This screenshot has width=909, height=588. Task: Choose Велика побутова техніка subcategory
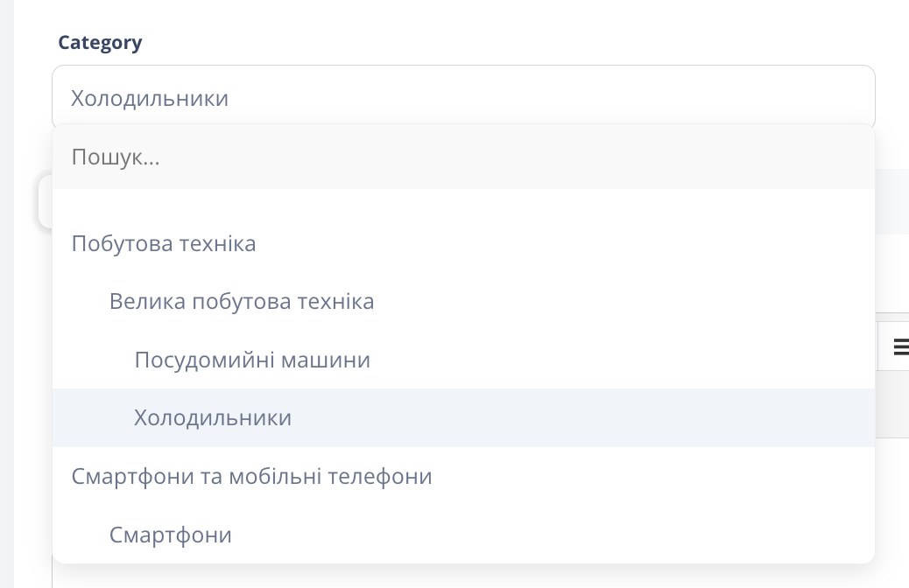coord(242,300)
